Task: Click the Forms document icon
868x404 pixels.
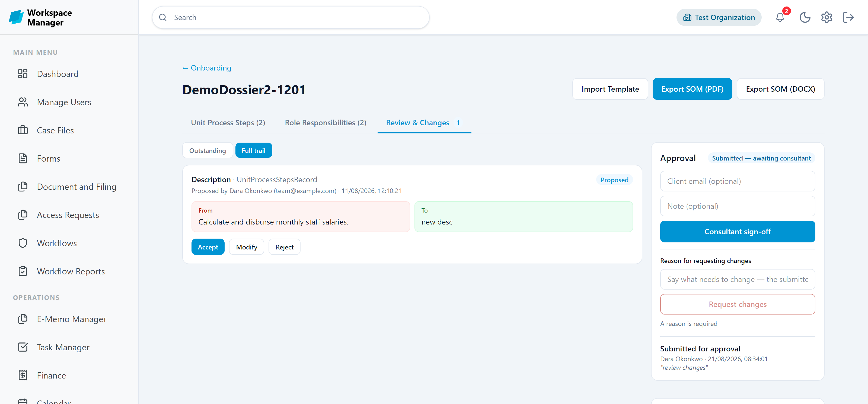Action: coord(23,158)
